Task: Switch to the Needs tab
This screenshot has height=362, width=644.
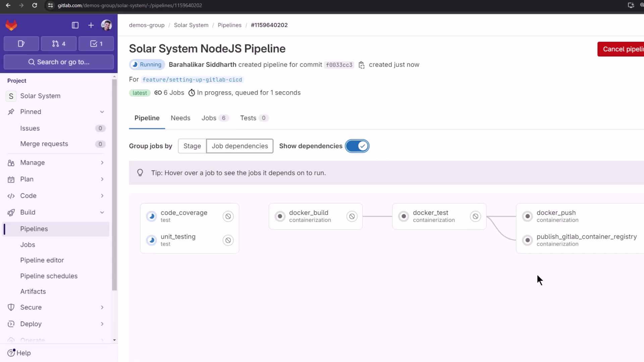Action: click(180, 118)
